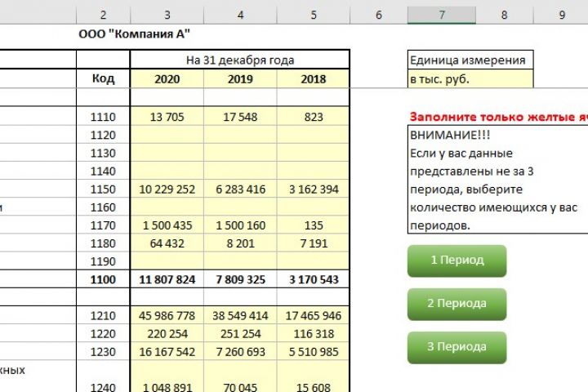
Task: Select the Единица измерения label cell
Action: [470, 60]
